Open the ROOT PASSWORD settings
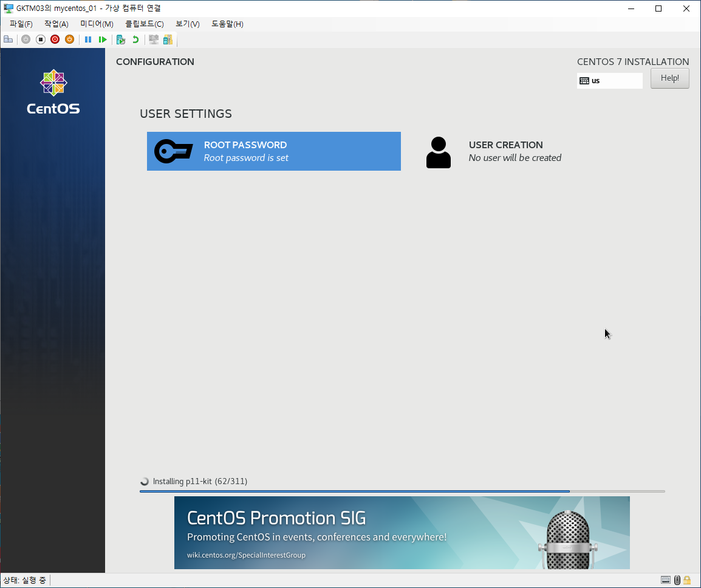The width and height of the screenshot is (701, 588). point(273,151)
